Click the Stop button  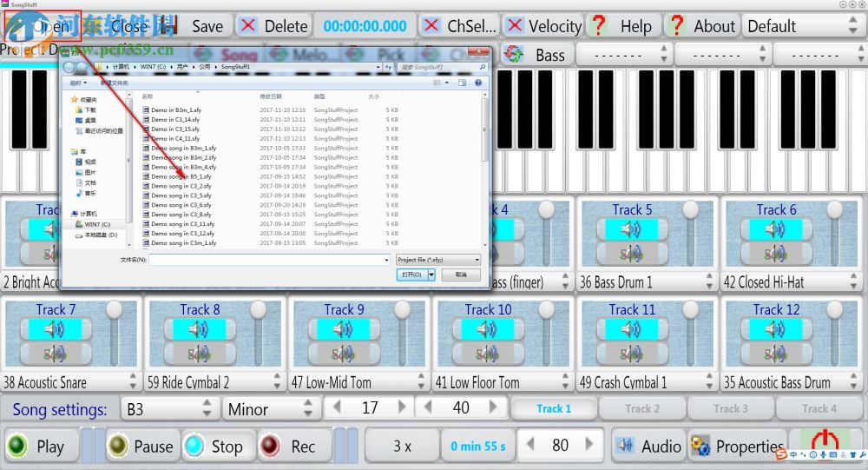tap(219, 447)
